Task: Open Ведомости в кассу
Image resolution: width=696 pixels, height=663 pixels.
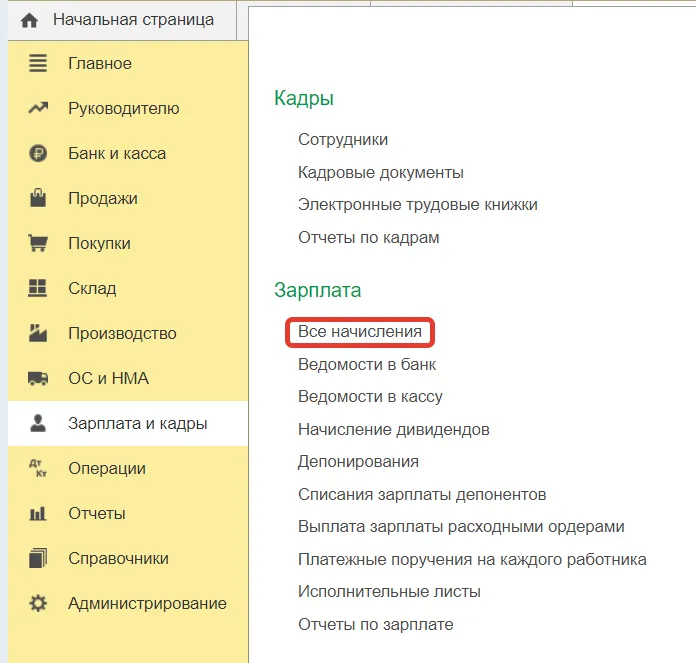Action: (370, 397)
